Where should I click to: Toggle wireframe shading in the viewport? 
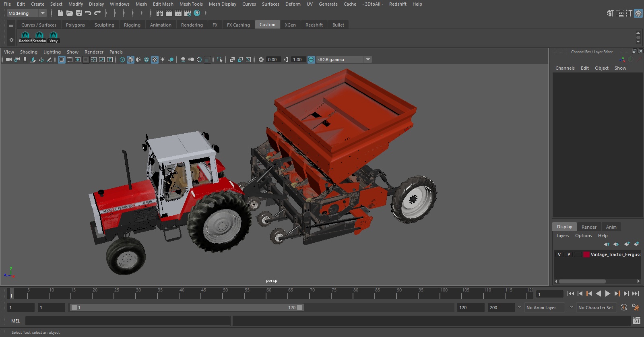click(122, 60)
